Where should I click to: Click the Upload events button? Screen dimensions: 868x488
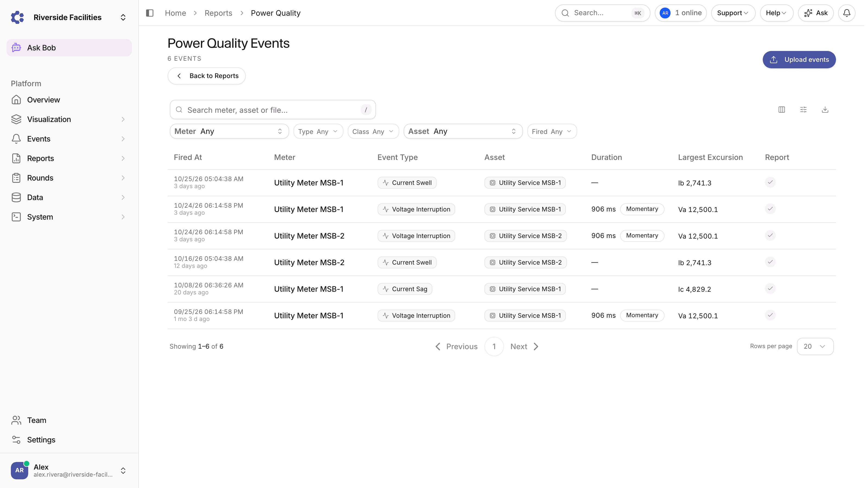click(799, 60)
